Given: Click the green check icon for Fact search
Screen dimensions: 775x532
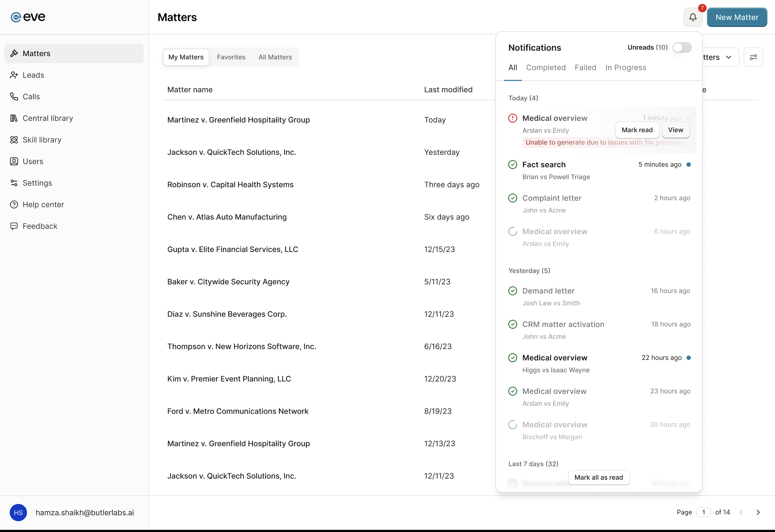Looking at the screenshot, I should pos(512,165).
